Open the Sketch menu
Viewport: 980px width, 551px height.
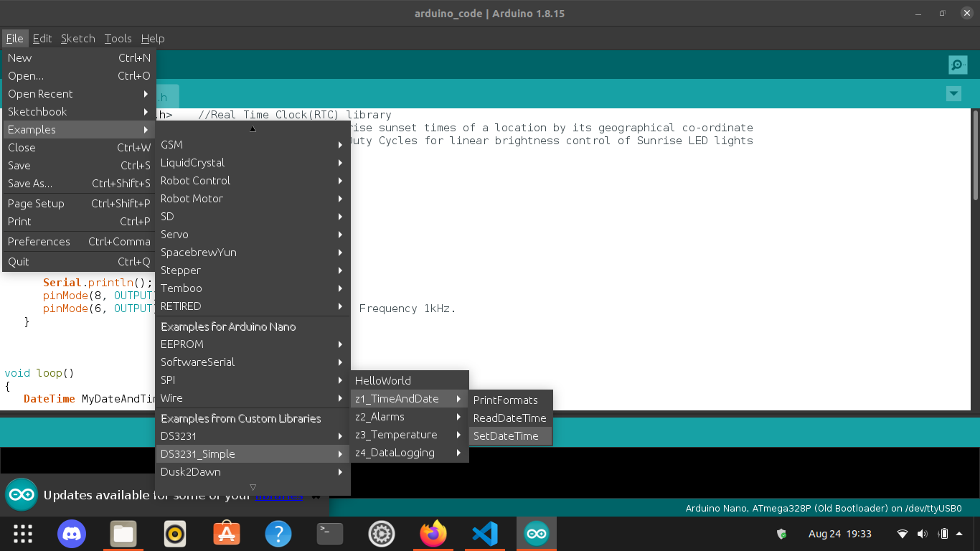[78, 38]
